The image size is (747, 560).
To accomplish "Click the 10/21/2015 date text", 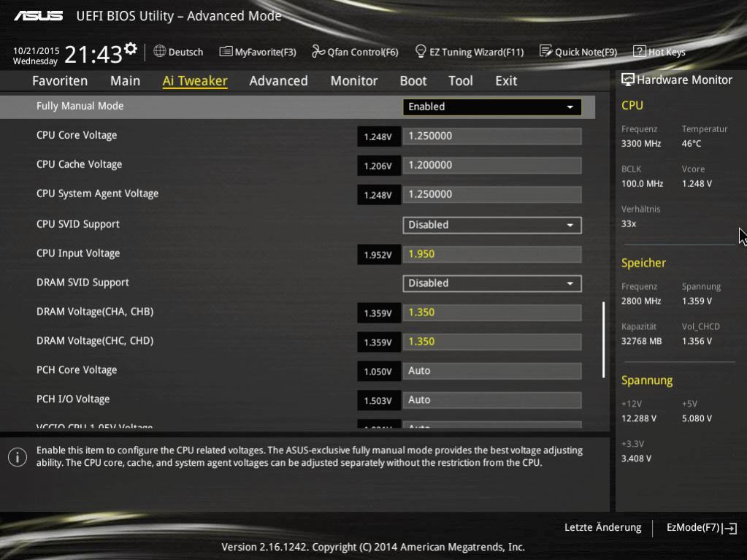I will point(37,51).
